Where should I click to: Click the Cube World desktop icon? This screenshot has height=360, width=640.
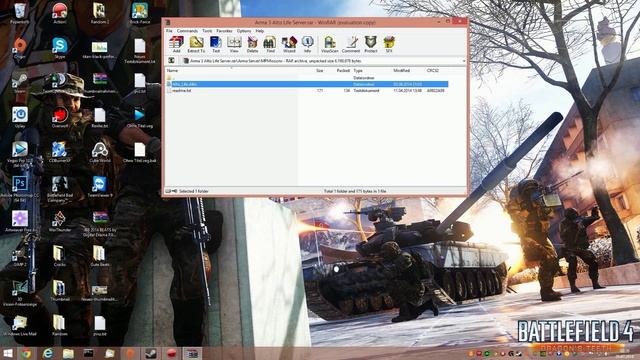pyautogui.click(x=100, y=152)
